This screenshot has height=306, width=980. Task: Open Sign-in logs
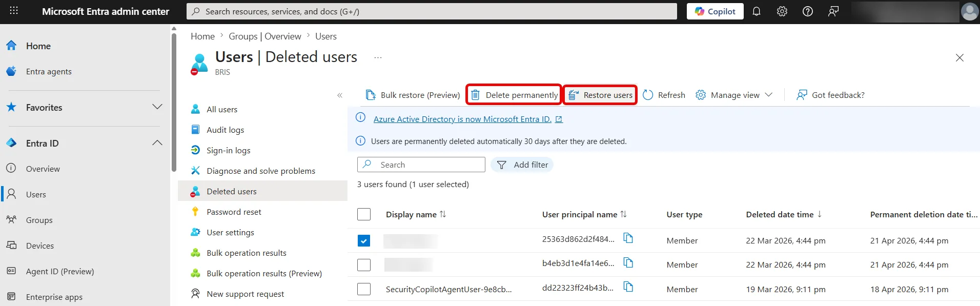(228, 150)
